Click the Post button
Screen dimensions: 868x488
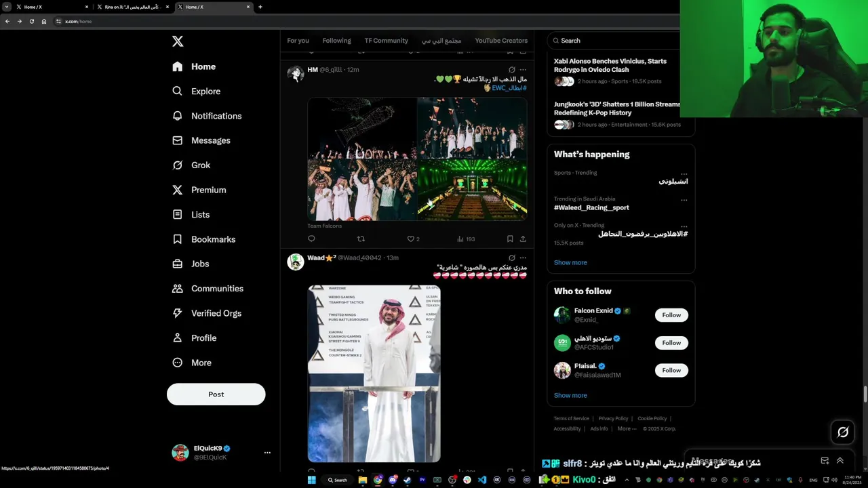(x=216, y=394)
